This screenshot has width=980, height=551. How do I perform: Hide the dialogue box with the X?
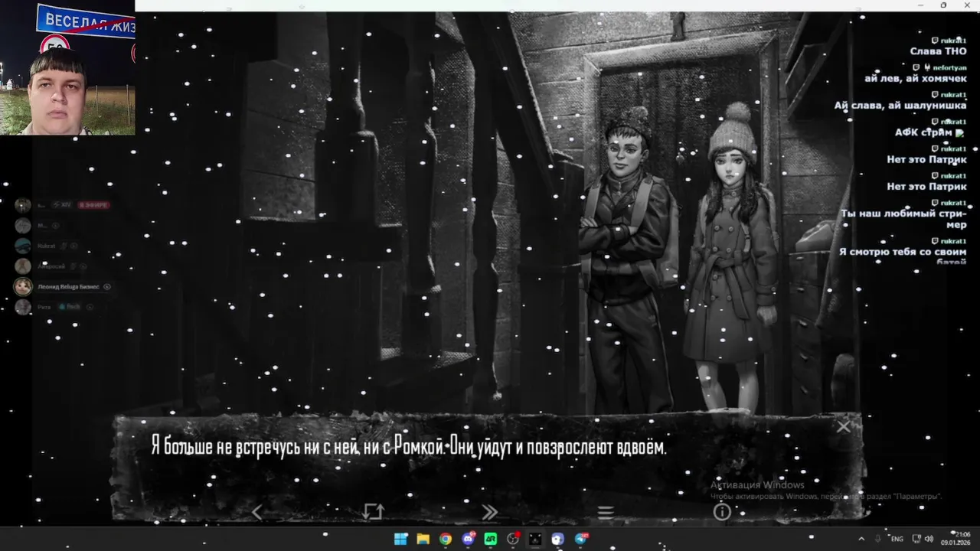click(x=843, y=426)
